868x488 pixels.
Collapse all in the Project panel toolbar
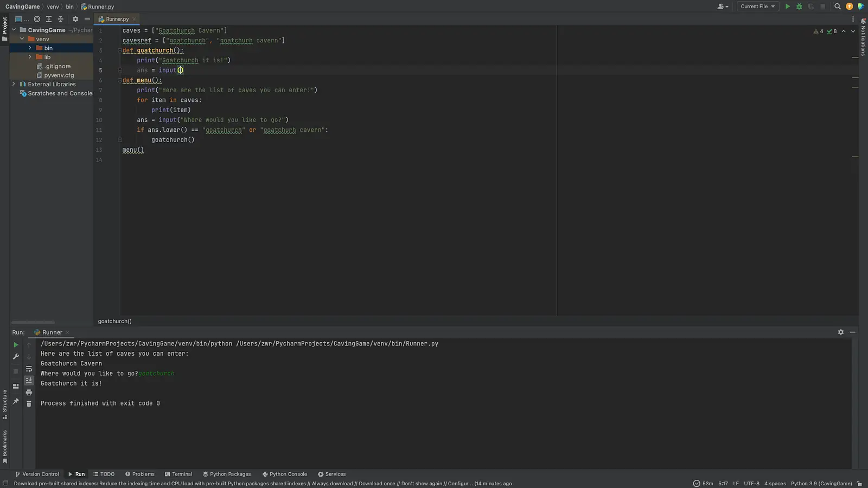tap(60, 19)
